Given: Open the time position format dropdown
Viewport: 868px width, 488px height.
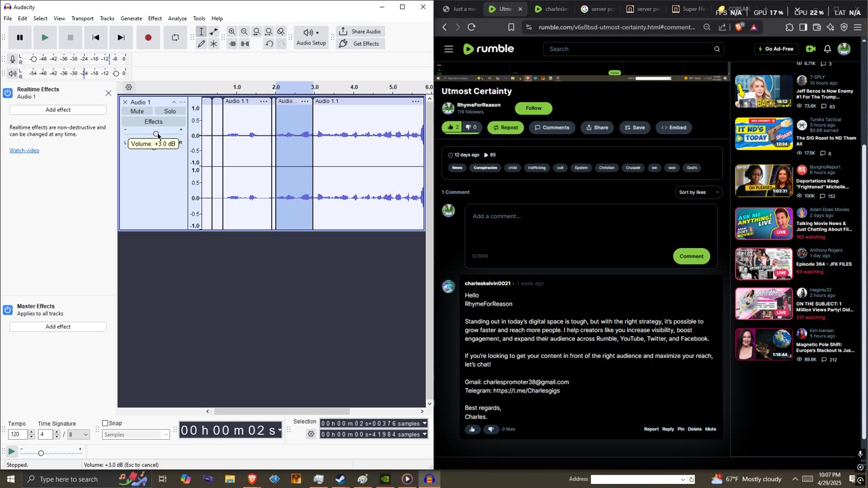Looking at the screenshot, I should click(279, 430).
